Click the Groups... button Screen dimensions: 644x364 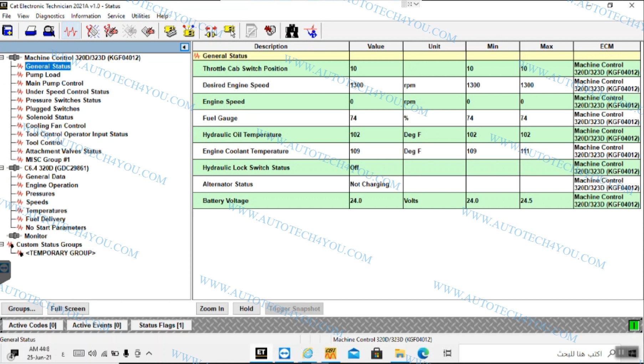tap(22, 309)
